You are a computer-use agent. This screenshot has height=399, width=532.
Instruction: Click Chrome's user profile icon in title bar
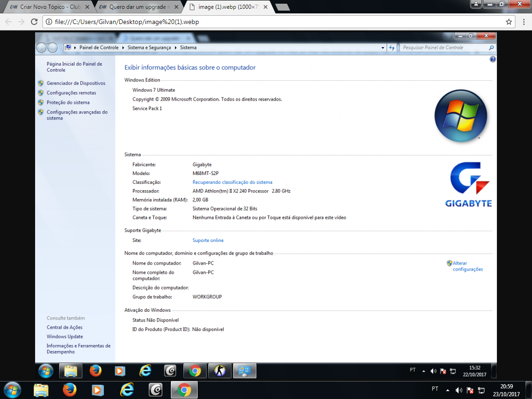[x=476, y=4]
